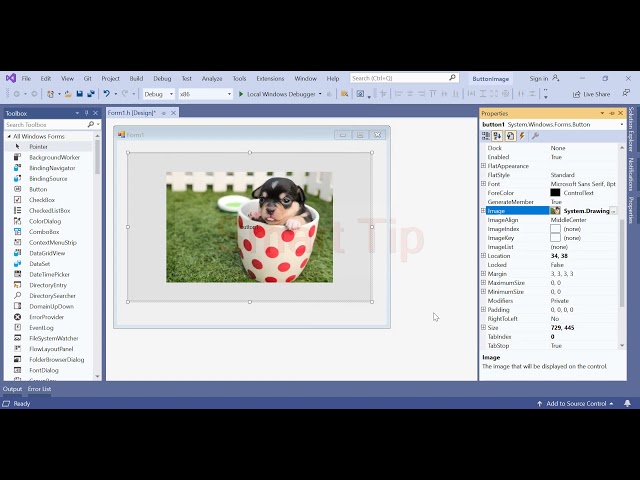The width and height of the screenshot is (640, 480).
Task: Click the Property Pages wrench icon
Action: [x=536, y=136]
